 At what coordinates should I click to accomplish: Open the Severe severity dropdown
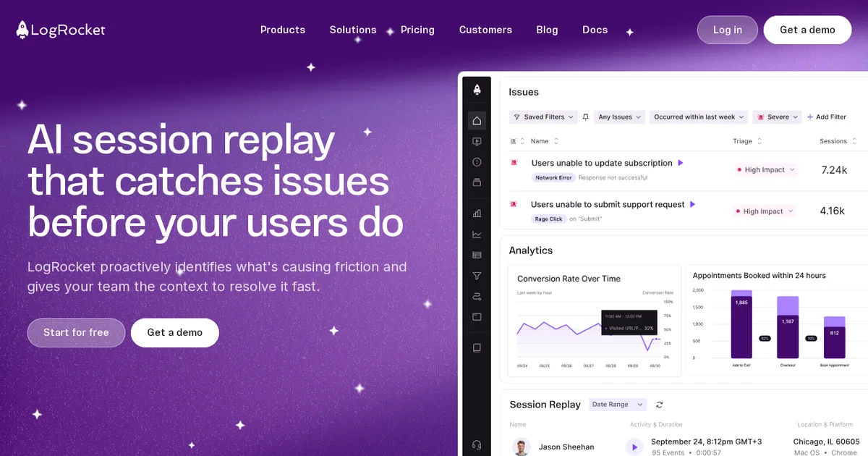pyautogui.click(x=778, y=117)
